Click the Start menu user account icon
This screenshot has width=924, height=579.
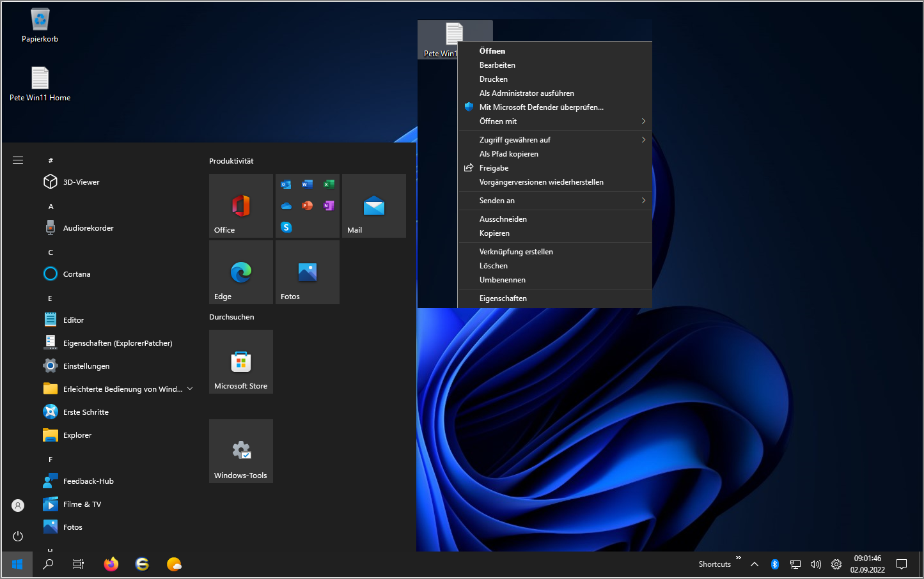[x=18, y=506]
